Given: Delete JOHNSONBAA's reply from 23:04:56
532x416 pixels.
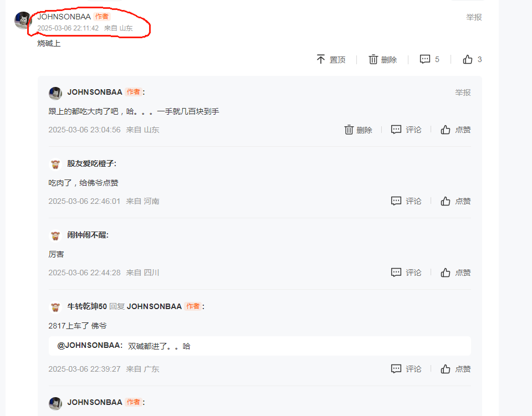Looking at the screenshot, I should click(x=358, y=130).
